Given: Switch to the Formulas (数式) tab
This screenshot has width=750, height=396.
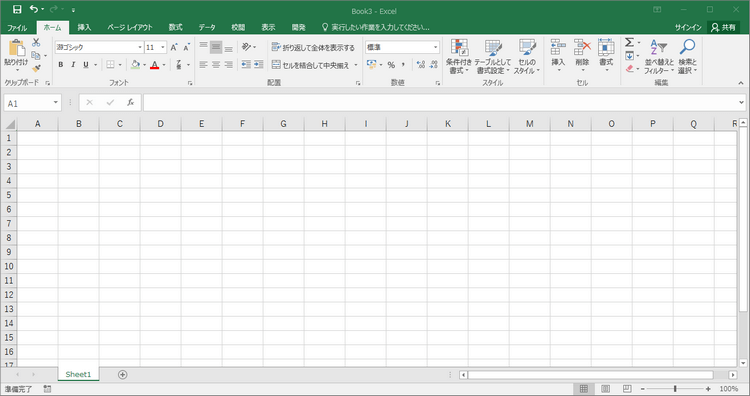Looking at the screenshot, I should [x=176, y=27].
